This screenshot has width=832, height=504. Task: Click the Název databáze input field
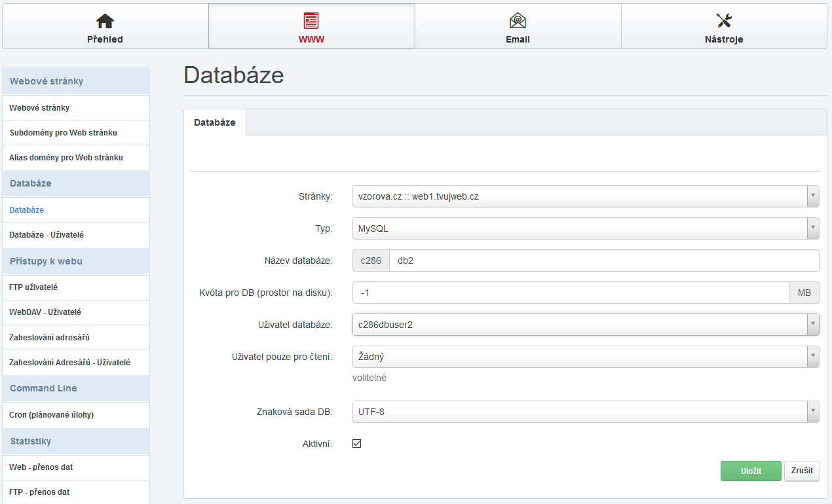pos(603,261)
